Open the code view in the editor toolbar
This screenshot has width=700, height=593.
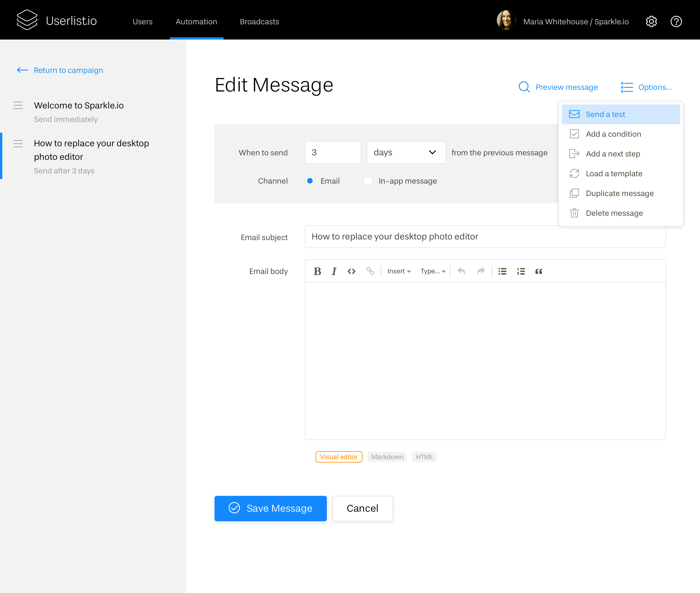click(x=351, y=271)
